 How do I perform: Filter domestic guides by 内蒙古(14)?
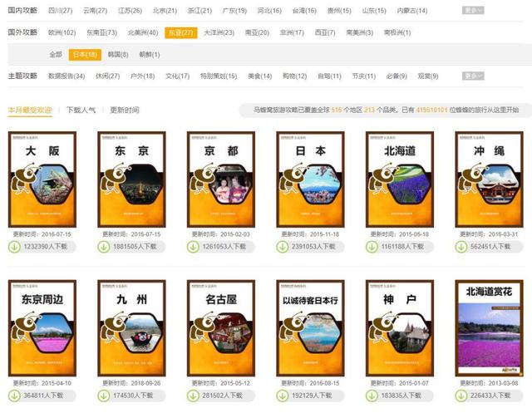point(412,11)
